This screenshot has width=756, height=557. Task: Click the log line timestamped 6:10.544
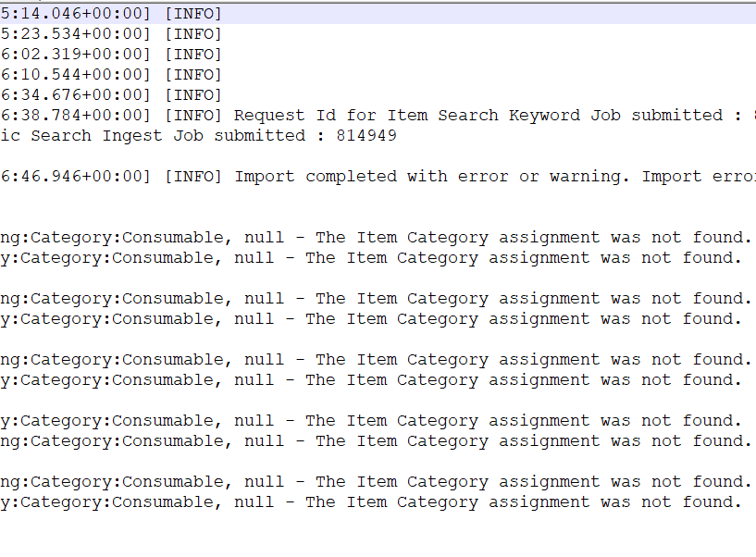click(111, 74)
